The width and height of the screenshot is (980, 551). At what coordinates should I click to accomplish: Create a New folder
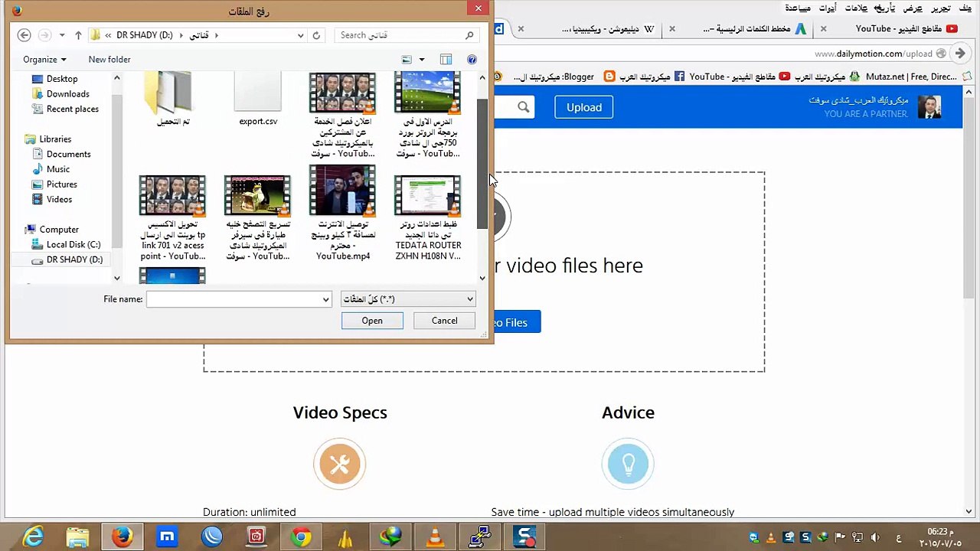pyautogui.click(x=109, y=60)
